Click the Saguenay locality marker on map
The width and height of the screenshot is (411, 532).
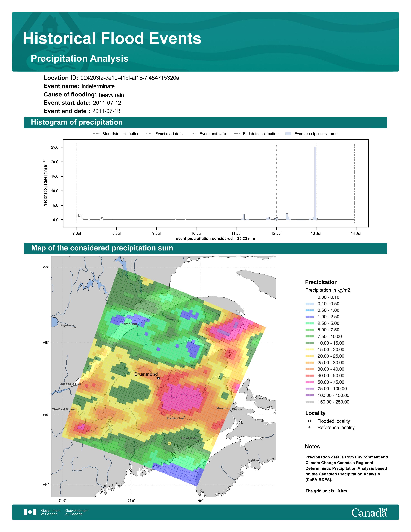coord(75,327)
